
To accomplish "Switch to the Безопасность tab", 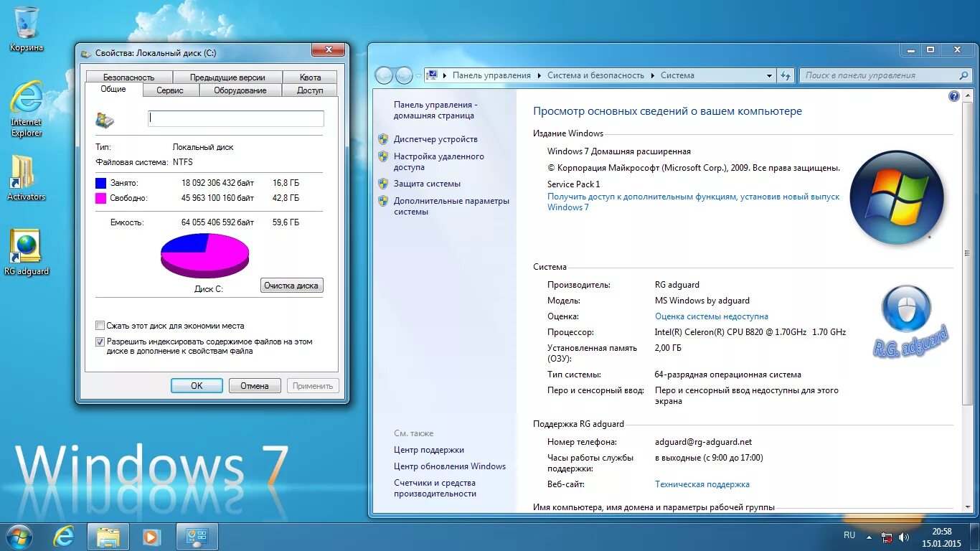I will (129, 77).
